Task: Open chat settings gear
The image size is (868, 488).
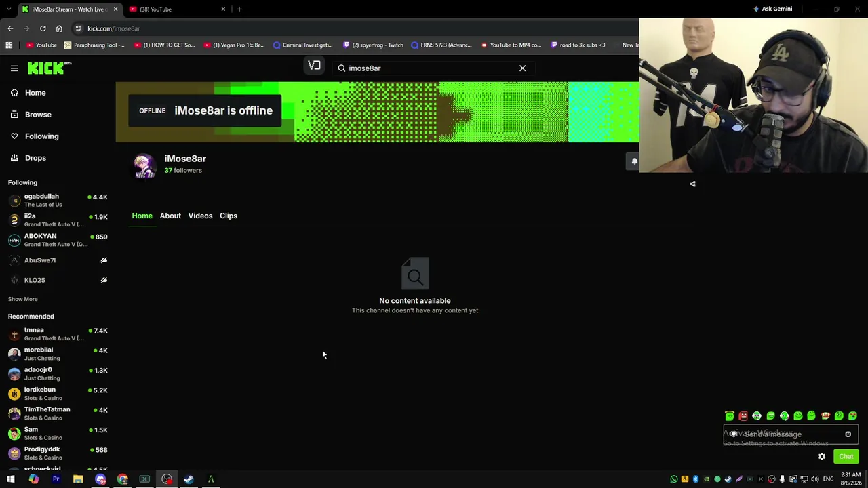Action: point(822,457)
